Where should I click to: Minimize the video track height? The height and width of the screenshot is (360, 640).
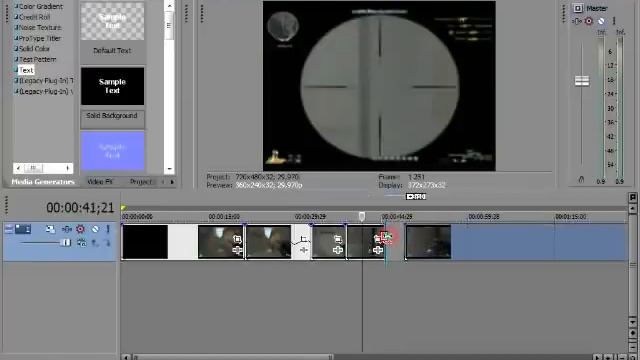coord(9,229)
